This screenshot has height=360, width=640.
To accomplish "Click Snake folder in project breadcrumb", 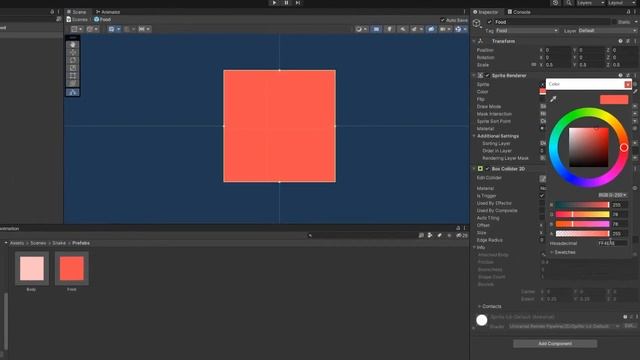I will [59, 243].
